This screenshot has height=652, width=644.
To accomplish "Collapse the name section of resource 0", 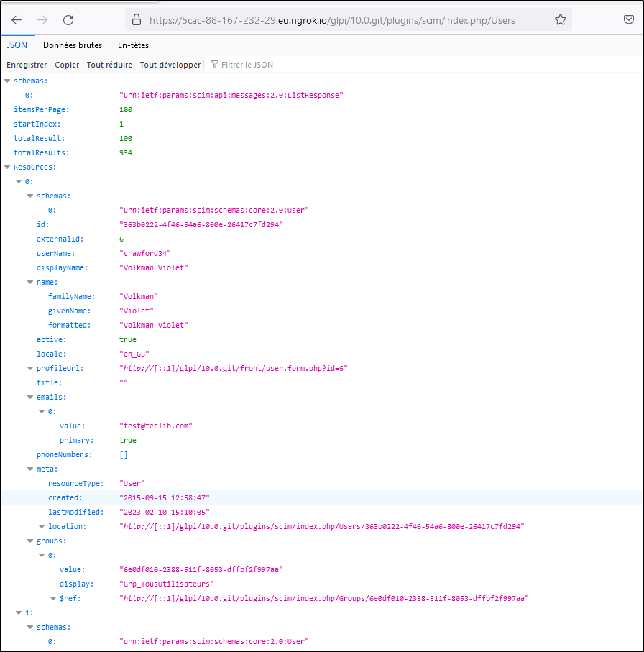I will pos(30,282).
